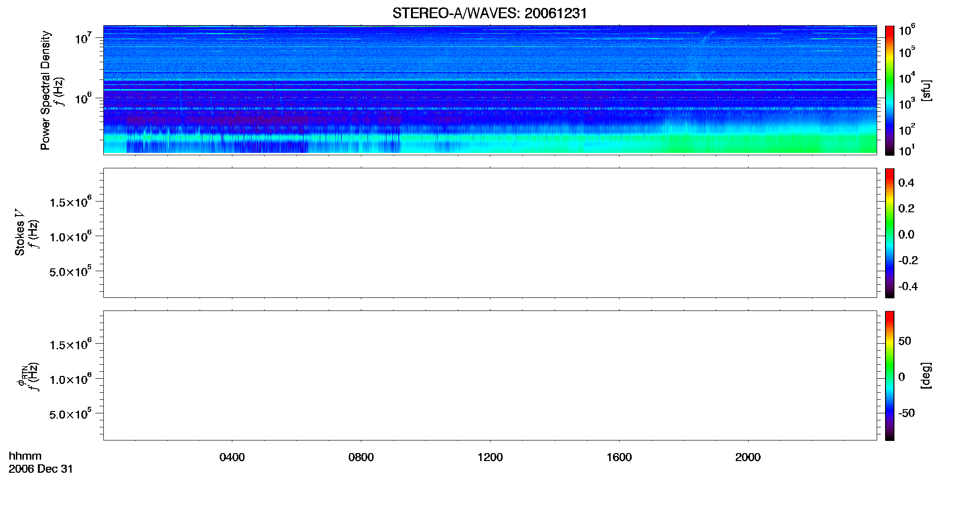The width and height of the screenshot is (980, 505).
Task: Click the Power Spectral Density spectrogram panel
Action: point(490,90)
